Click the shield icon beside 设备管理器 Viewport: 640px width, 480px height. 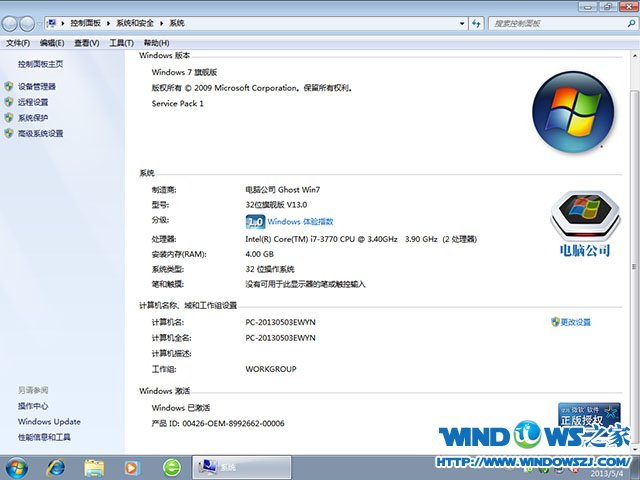[x=9, y=86]
